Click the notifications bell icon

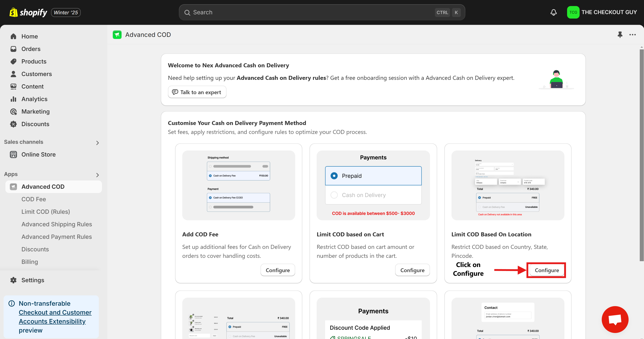coord(553,12)
